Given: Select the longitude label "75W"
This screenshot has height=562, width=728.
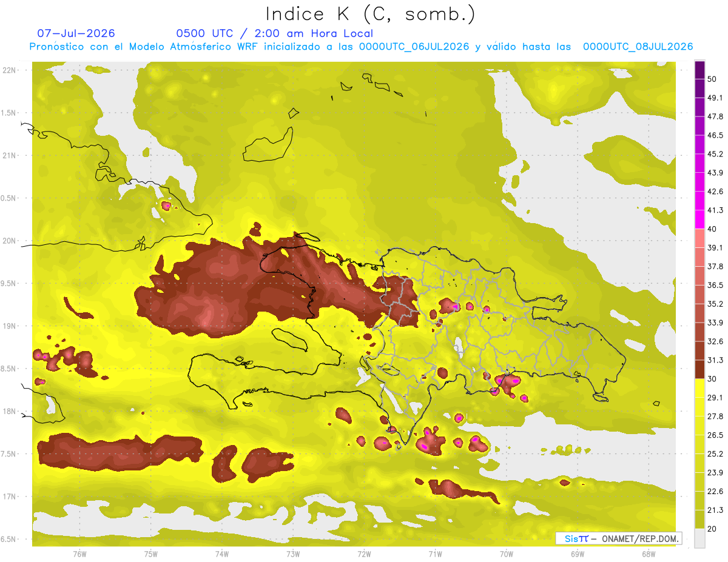Looking at the screenshot, I should [151, 554].
